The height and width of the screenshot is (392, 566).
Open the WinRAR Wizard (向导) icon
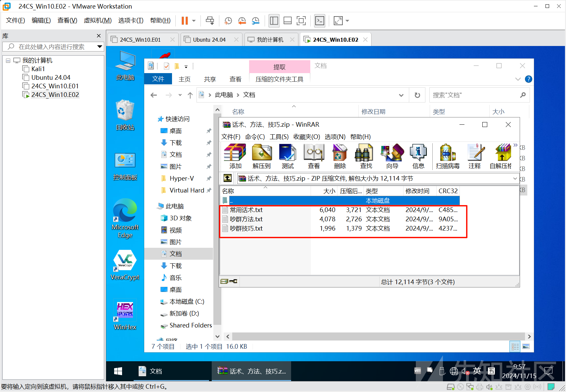tap(392, 156)
